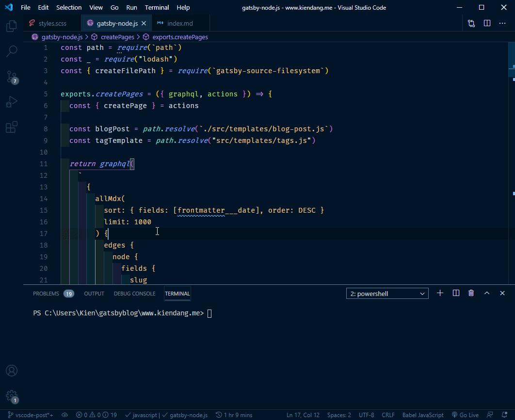Click the 'allMdx(' text on line 14
The height and width of the screenshot is (420, 515).
pos(110,199)
